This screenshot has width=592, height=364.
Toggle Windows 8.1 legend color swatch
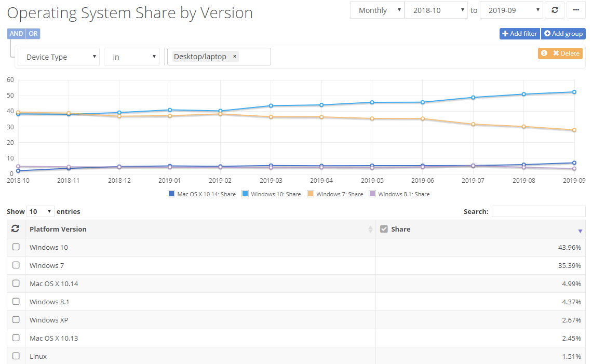pyautogui.click(x=372, y=194)
